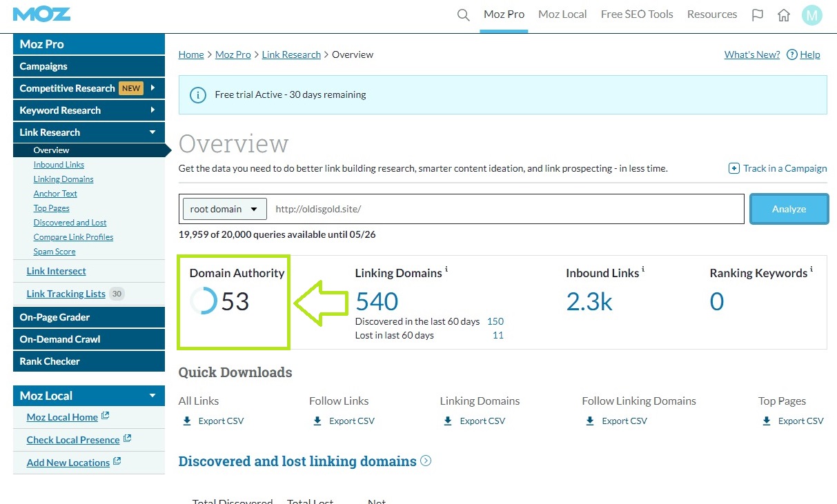This screenshot has height=504, width=837.
Task: Open the Inbound Links sidebar link
Action: tap(59, 165)
